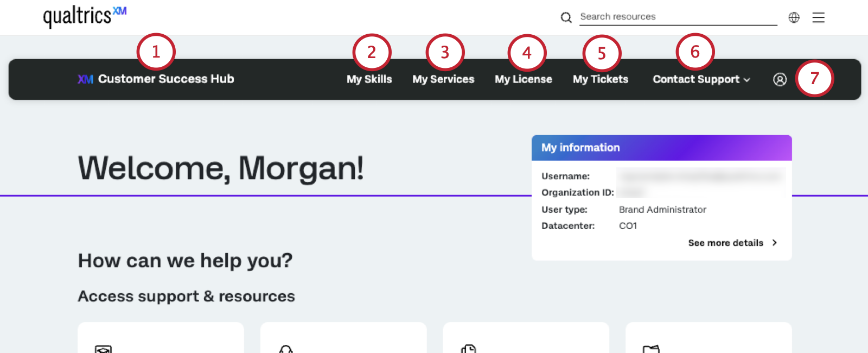Click the "Username:" label
This screenshot has height=353, width=868.
tap(565, 177)
